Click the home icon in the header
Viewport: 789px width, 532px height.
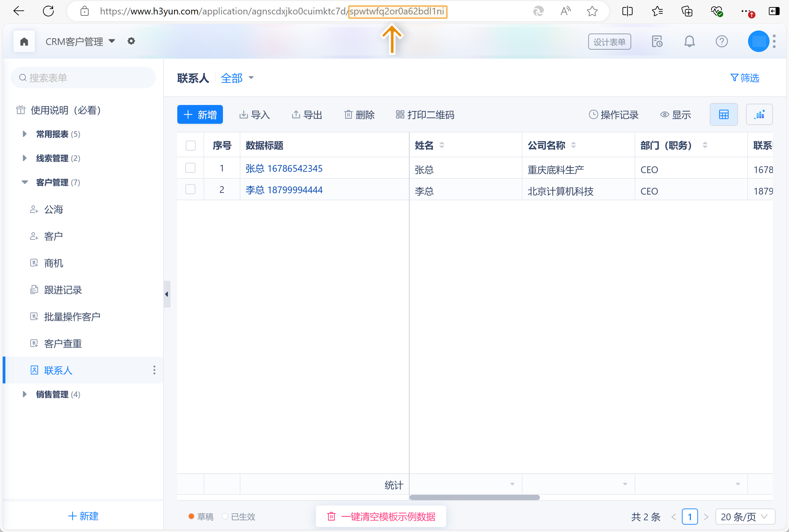[24, 41]
